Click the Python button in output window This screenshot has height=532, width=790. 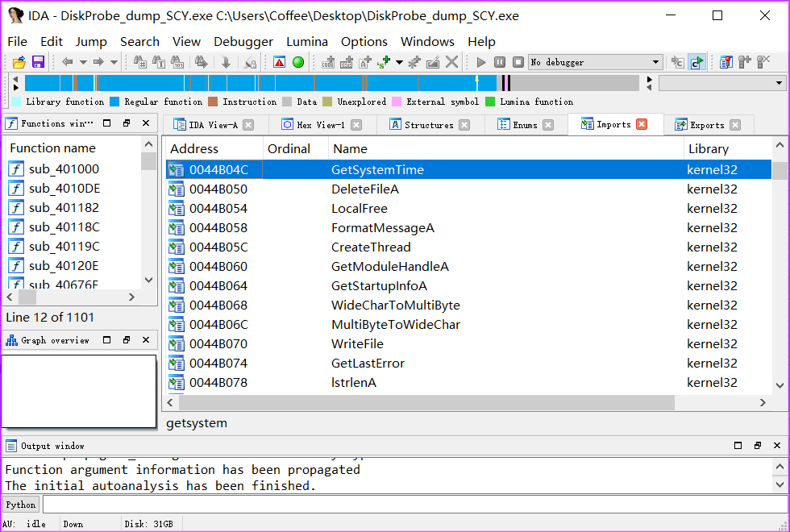(x=21, y=505)
